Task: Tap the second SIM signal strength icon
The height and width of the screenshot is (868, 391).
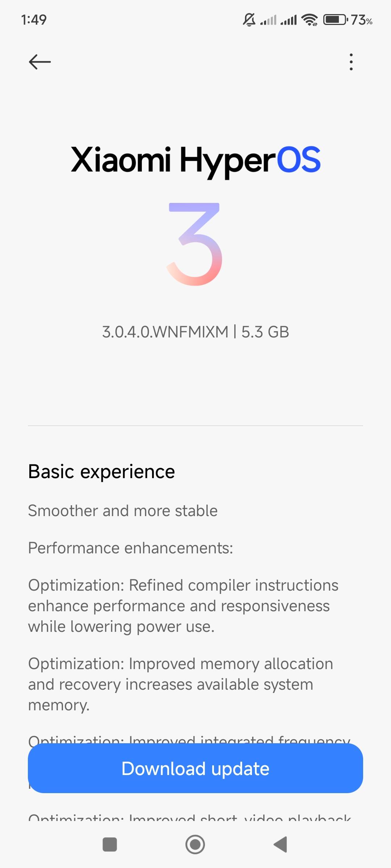Action: [x=289, y=20]
